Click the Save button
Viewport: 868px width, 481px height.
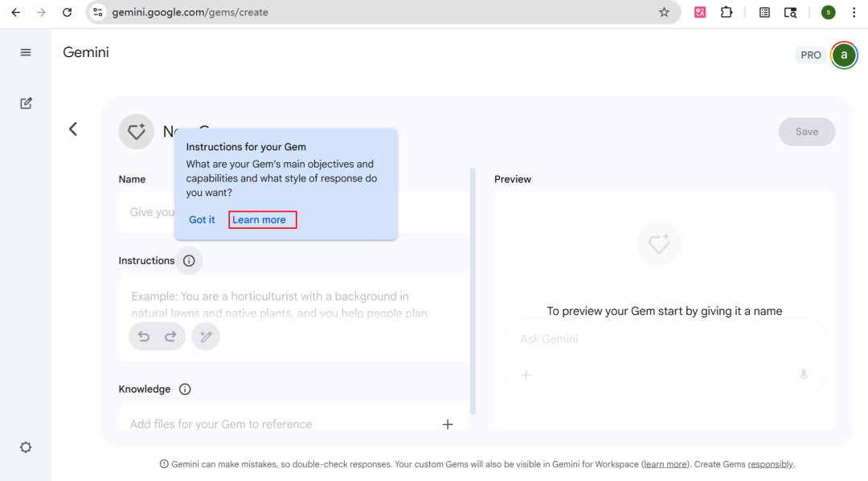tap(807, 132)
